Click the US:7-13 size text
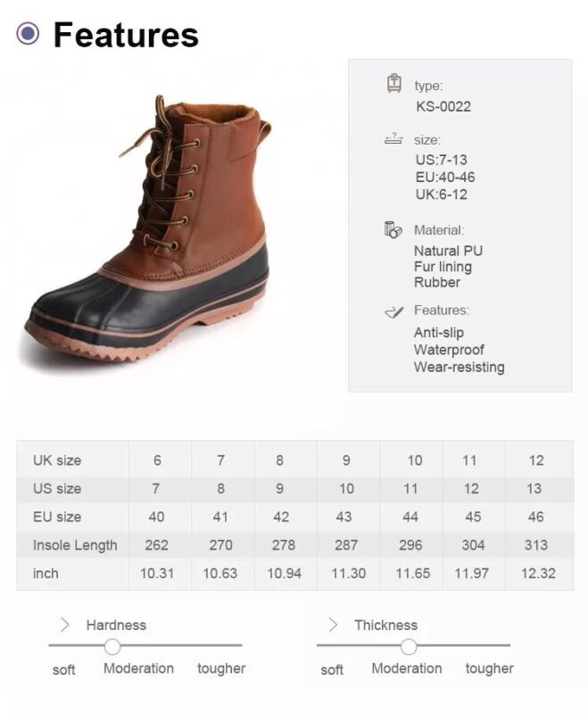 [x=441, y=161]
